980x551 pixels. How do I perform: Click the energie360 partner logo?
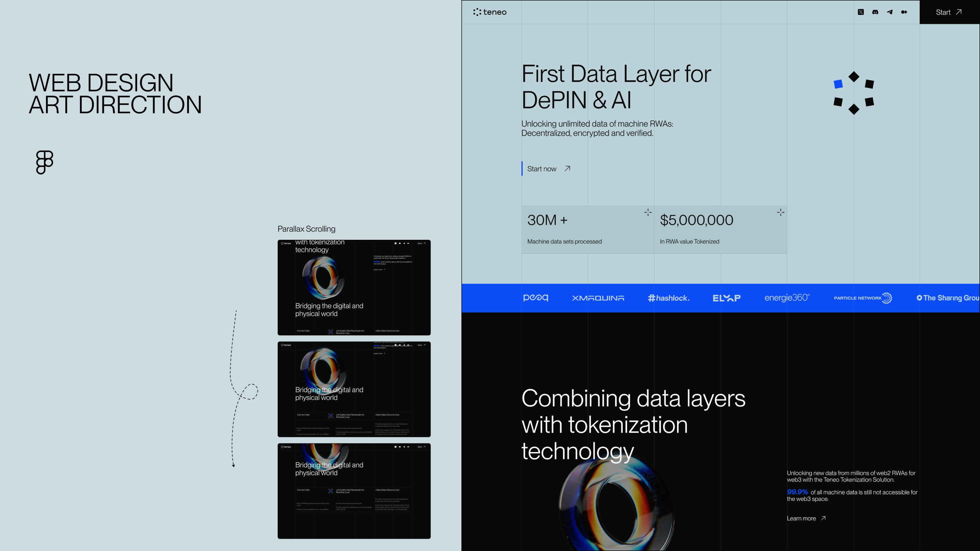click(787, 298)
